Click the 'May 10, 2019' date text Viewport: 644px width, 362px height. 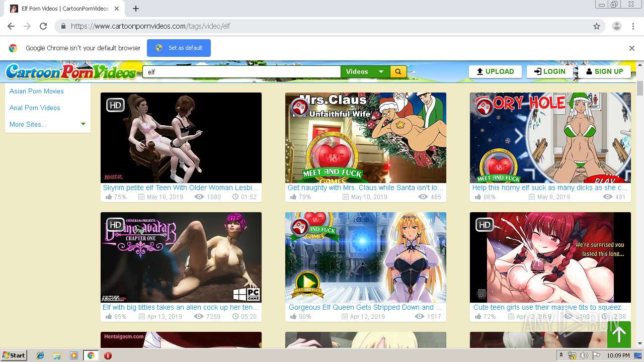(x=369, y=197)
